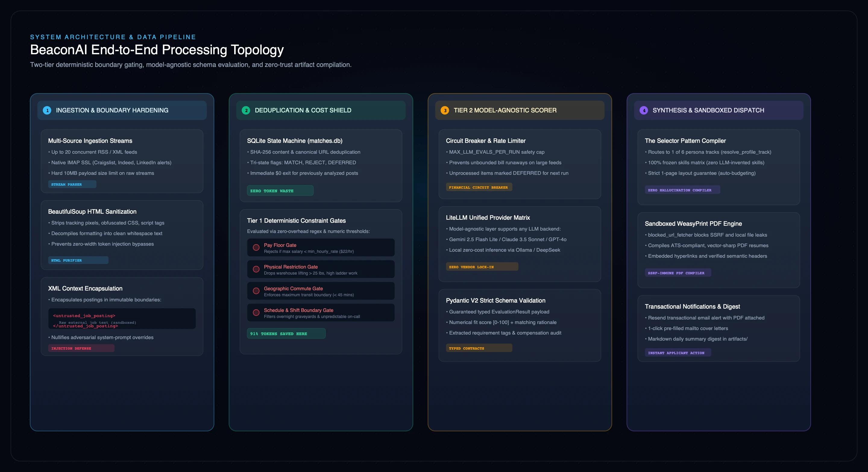Image resolution: width=868 pixels, height=472 pixels.
Task: Click the green step 2 number badge
Action: (246, 110)
